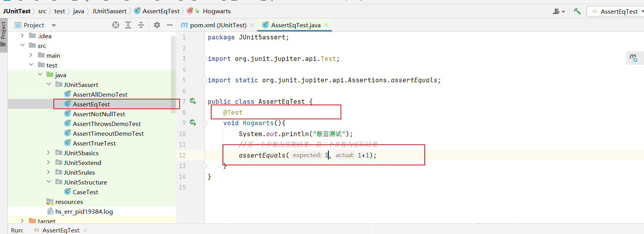Hide the Project tool window with minus icon
This screenshot has width=644, height=234.
(169, 25)
